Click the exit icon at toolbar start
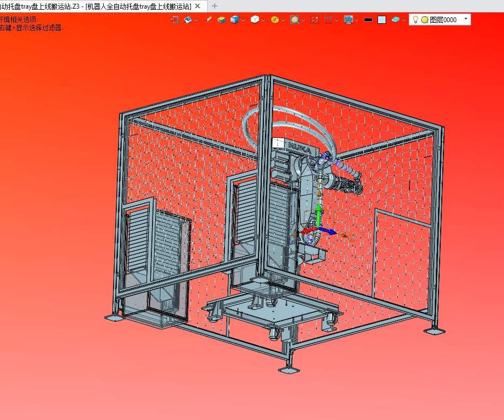Image resolution: width=504 pixels, height=420 pixels. pyautogui.click(x=175, y=20)
